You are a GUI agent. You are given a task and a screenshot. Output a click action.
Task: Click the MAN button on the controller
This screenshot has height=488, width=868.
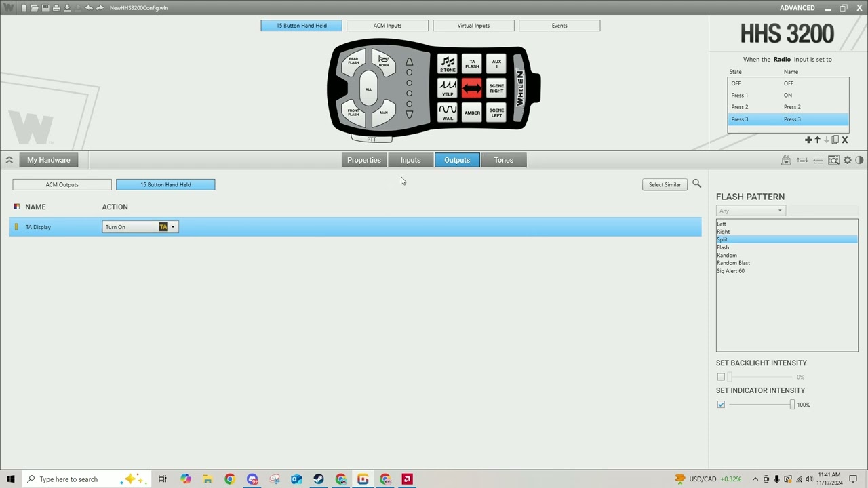384,112
